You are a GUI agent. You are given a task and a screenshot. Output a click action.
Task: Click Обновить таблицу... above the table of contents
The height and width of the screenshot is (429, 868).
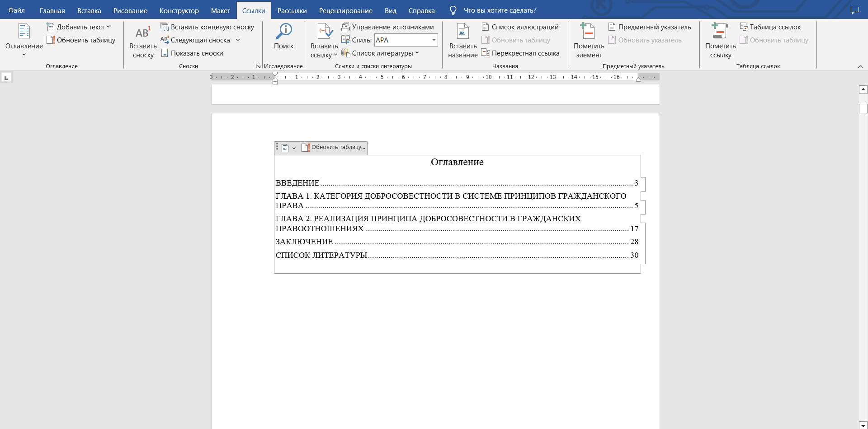point(334,147)
